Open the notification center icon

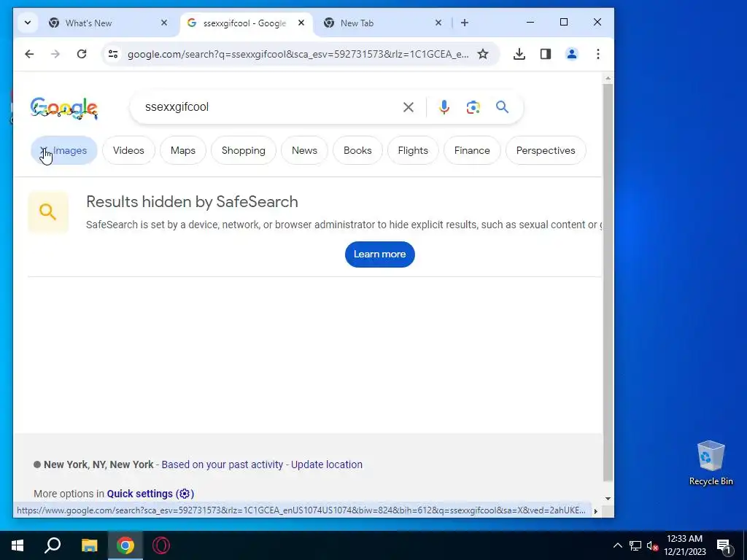724,545
